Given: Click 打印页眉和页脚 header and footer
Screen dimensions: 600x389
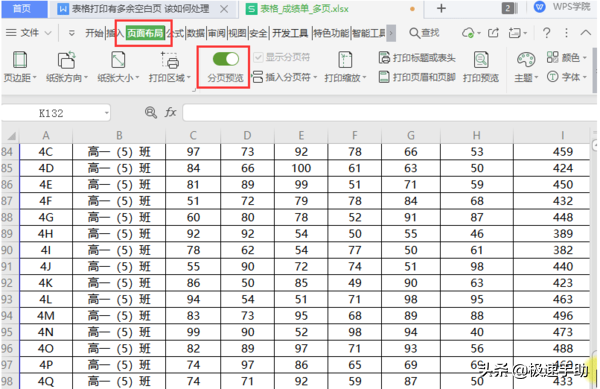Looking at the screenshot, I should point(417,77).
